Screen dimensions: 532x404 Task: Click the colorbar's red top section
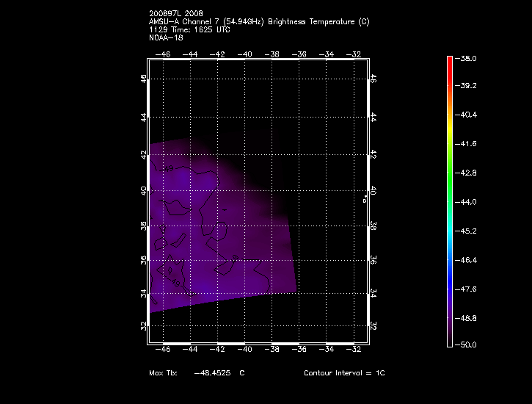point(449,66)
